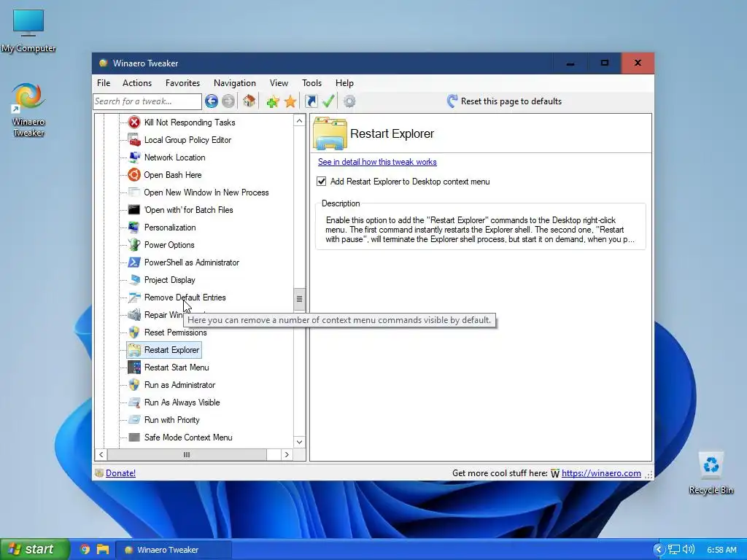Select the Safe Mode Context Menu label
This screenshot has width=747, height=560.
click(188, 437)
